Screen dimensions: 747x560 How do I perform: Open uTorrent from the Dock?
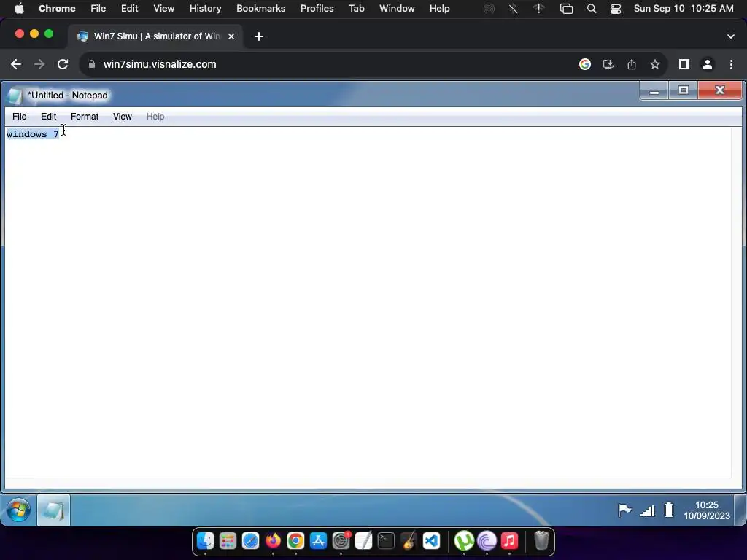pyautogui.click(x=464, y=541)
